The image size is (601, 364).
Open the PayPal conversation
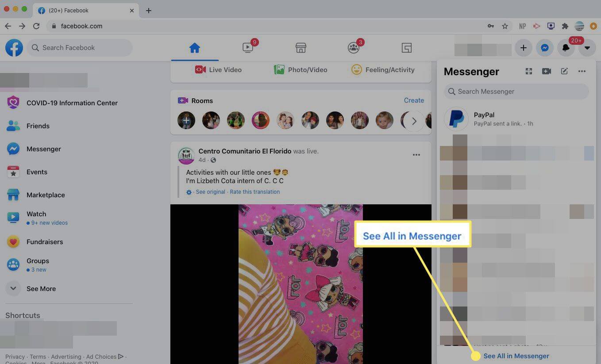click(x=516, y=119)
